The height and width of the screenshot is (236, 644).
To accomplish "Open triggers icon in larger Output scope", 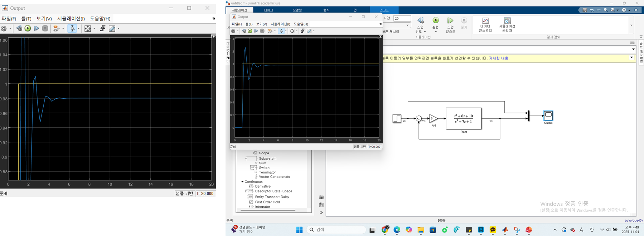I will 103,28.
